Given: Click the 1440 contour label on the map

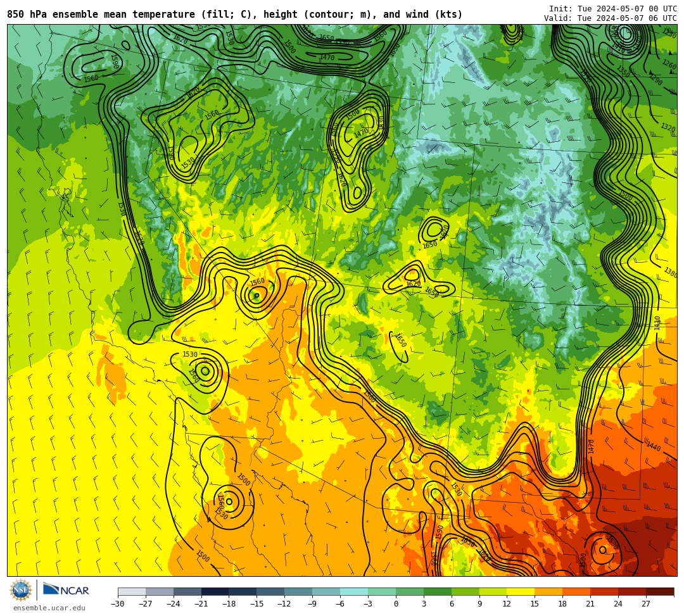Looking at the screenshot, I should tap(654, 446).
